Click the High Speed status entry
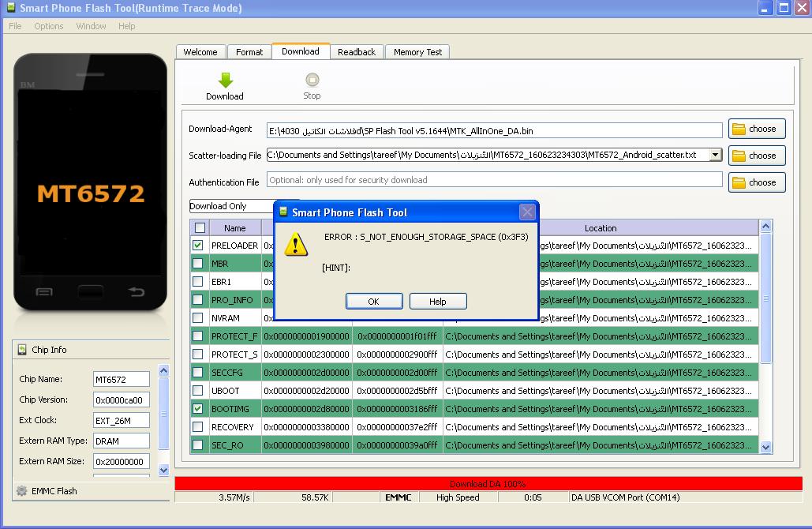The width and height of the screenshot is (812, 529). pyautogui.click(x=458, y=497)
